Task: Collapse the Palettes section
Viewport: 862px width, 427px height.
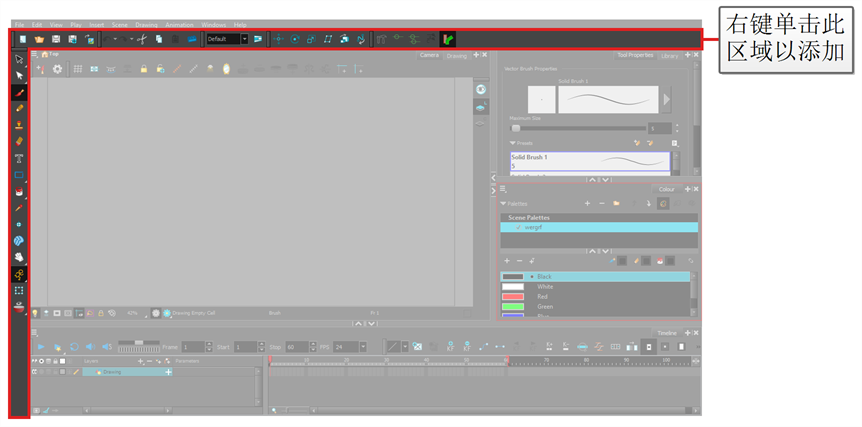Action: [504, 203]
